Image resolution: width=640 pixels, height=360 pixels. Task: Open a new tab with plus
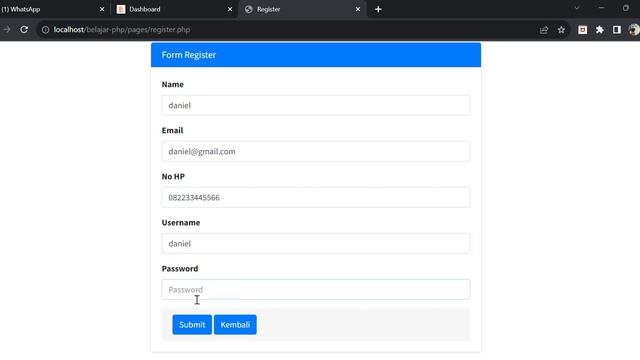tap(378, 9)
